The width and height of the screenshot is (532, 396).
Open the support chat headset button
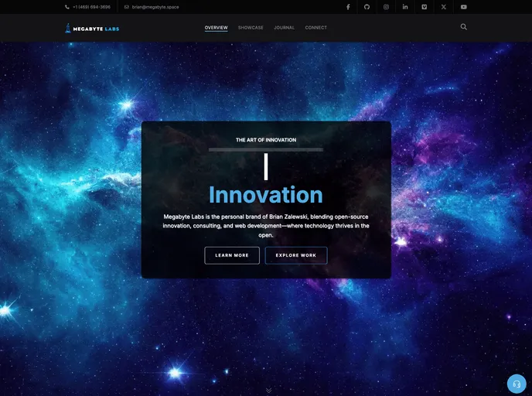[517, 384]
